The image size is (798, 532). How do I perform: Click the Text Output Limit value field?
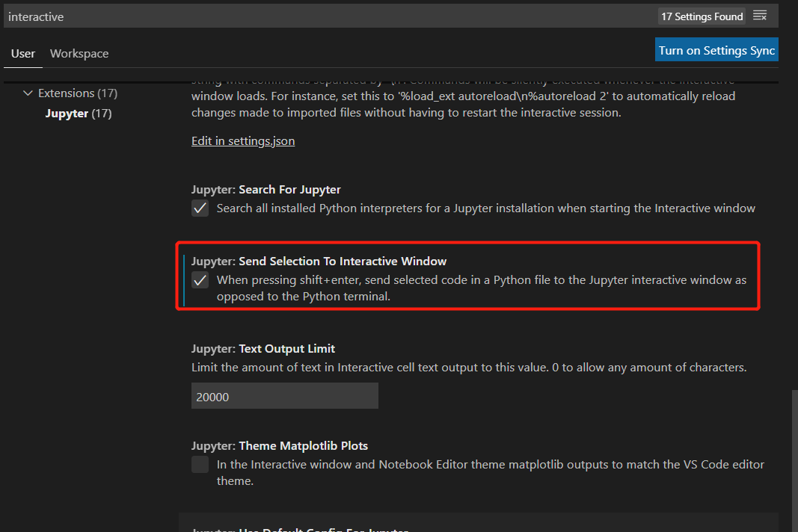tap(284, 396)
